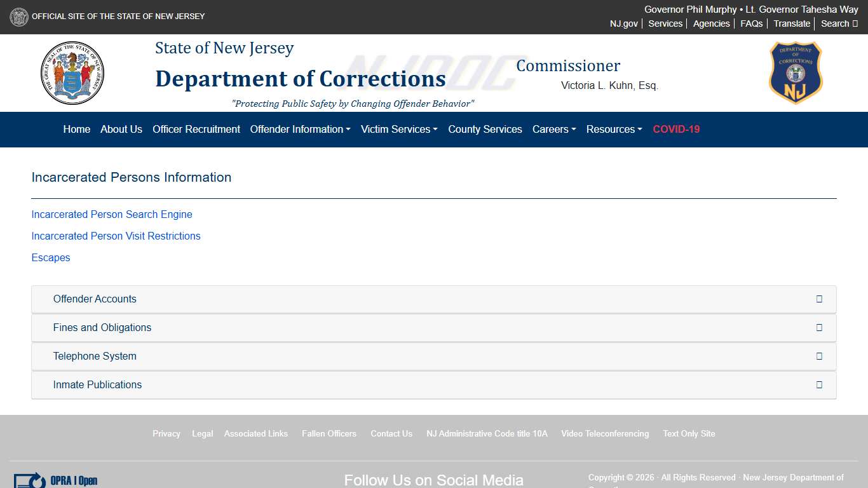The width and height of the screenshot is (868, 488).
Task: Click the Great Seal of New Jersey logo
Action: click(72, 73)
